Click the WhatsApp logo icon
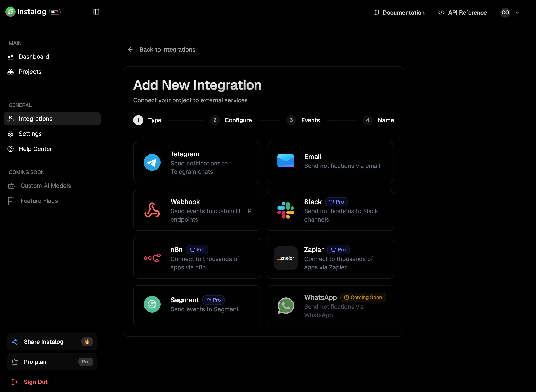The height and width of the screenshot is (392, 536). pos(286,306)
